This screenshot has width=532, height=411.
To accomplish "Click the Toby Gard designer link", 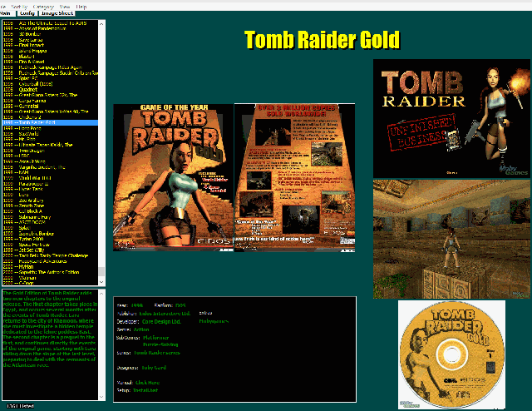I will (154, 368).
